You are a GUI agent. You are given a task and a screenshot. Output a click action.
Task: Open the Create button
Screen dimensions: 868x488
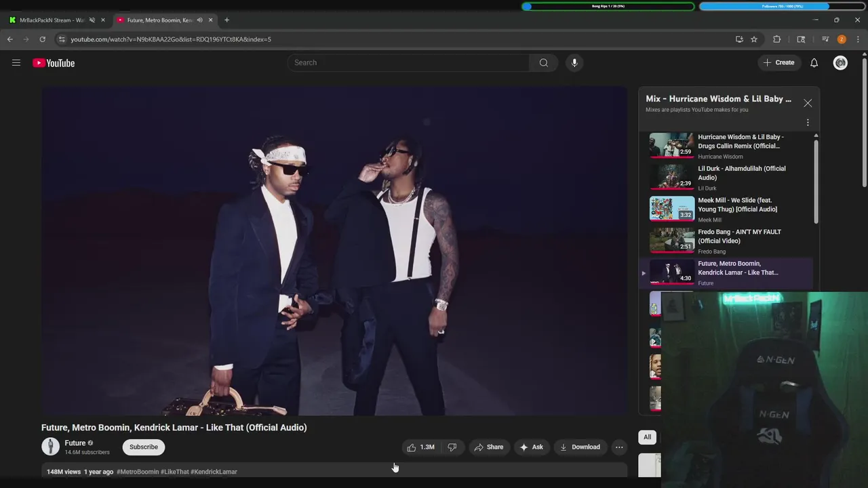point(778,63)
